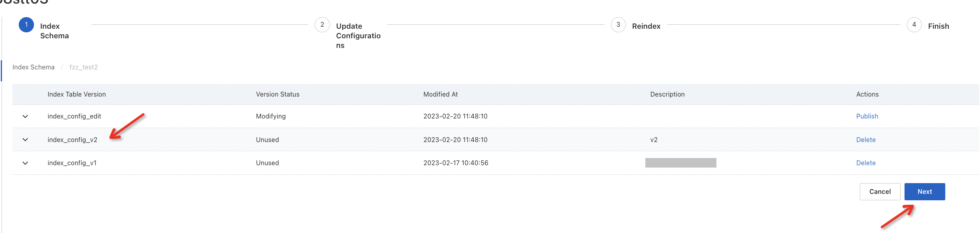
Task: Click the Modified At column header
Action: click(440, 94)
